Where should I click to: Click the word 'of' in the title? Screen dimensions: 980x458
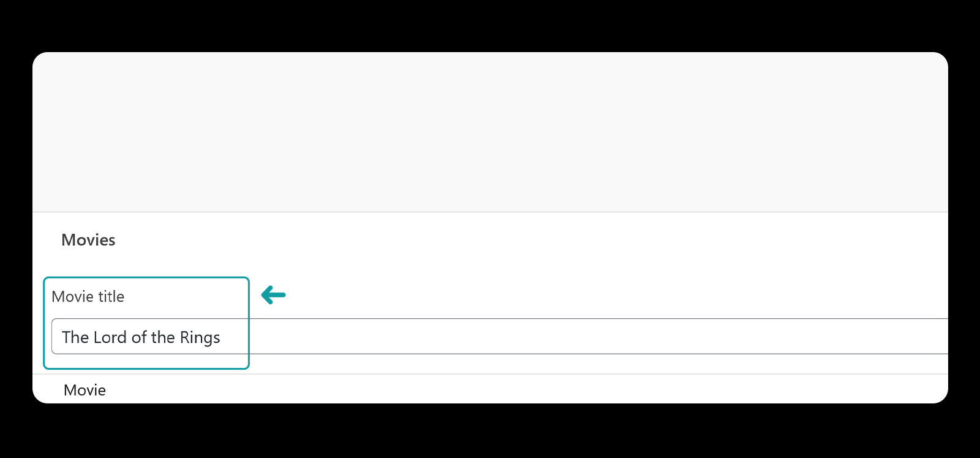(x=139, y=337)
